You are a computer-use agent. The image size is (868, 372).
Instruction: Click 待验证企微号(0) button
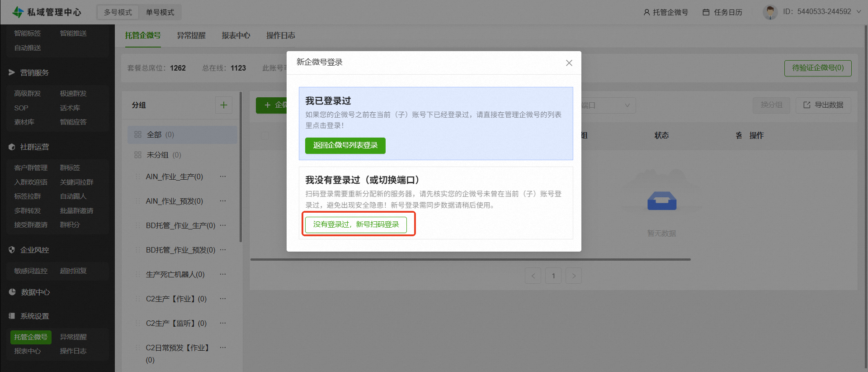tap(818, 68)
